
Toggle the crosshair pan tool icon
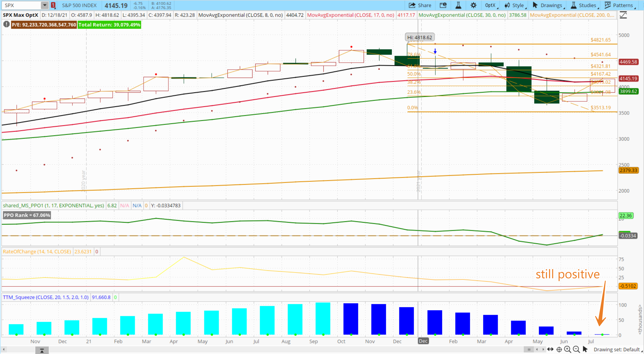click(x=559, y=349)
